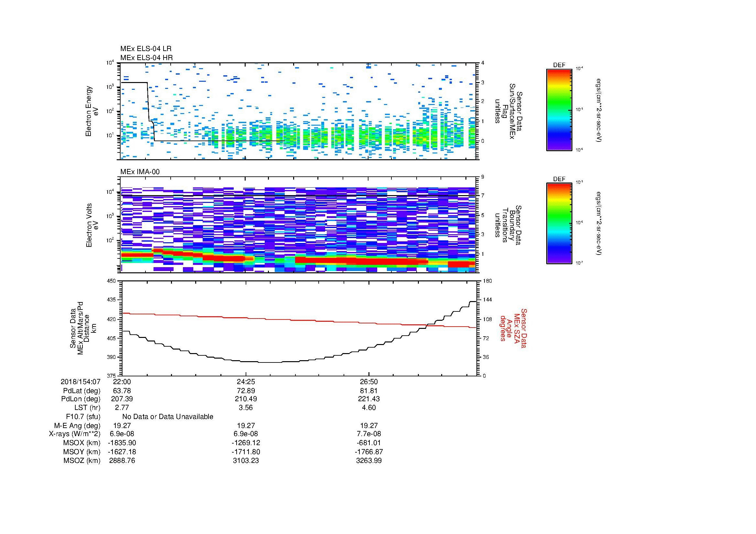Click the MSOY value -1766.87

369,452
